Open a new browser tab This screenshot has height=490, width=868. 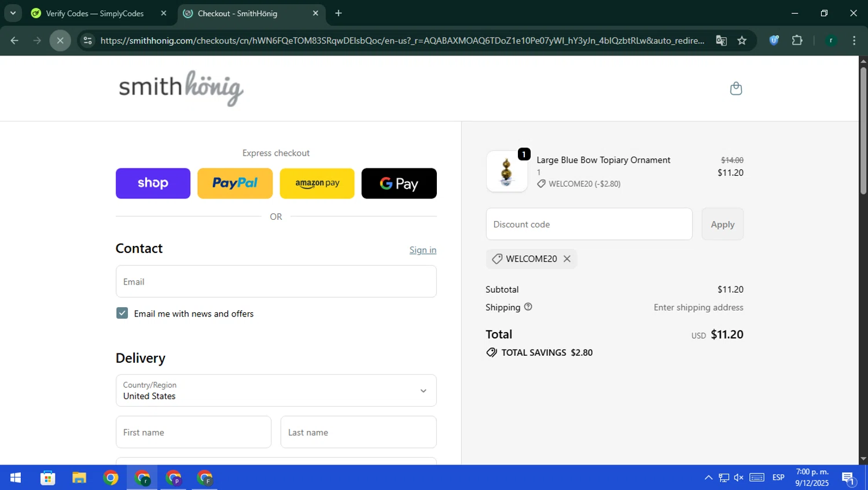339,13
